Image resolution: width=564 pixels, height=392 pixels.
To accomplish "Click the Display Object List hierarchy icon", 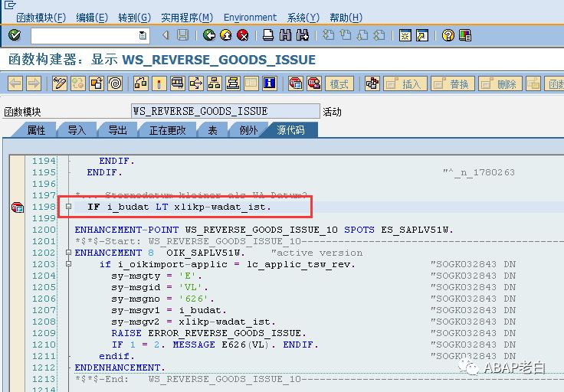I will (x=215, y=83).
